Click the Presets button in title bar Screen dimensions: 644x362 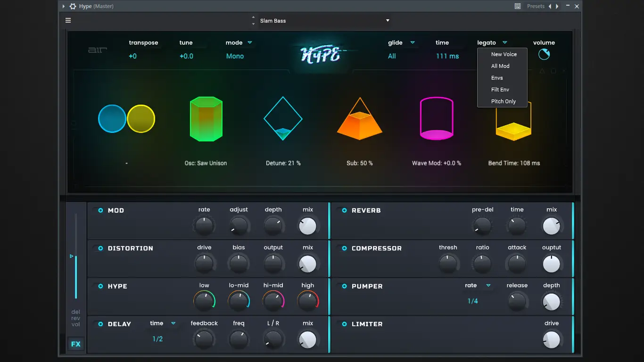536,6
